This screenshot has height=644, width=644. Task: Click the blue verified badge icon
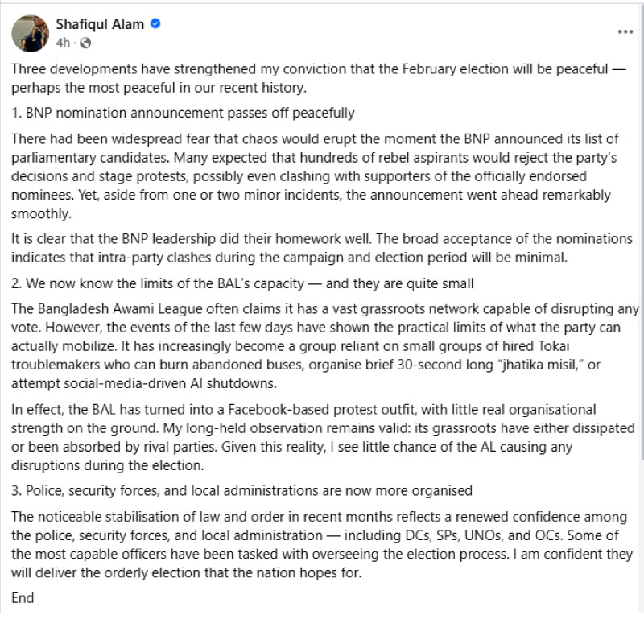(x=155, y=24)
